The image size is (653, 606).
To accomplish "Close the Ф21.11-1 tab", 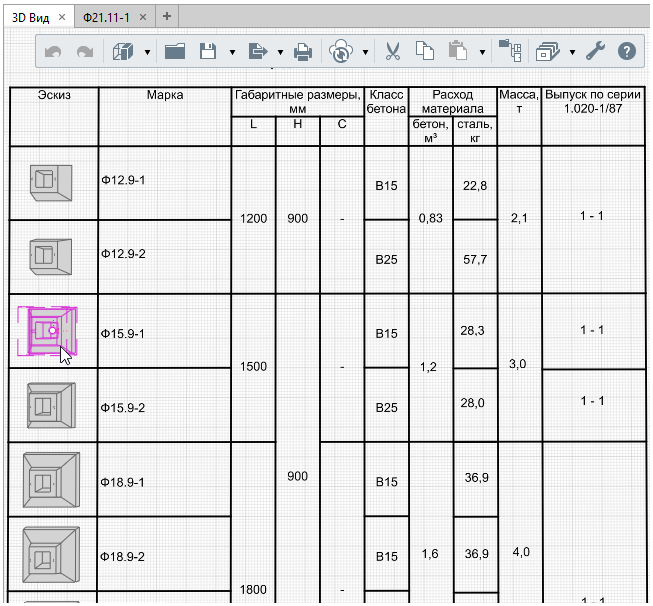I will [x=141, y=17].
